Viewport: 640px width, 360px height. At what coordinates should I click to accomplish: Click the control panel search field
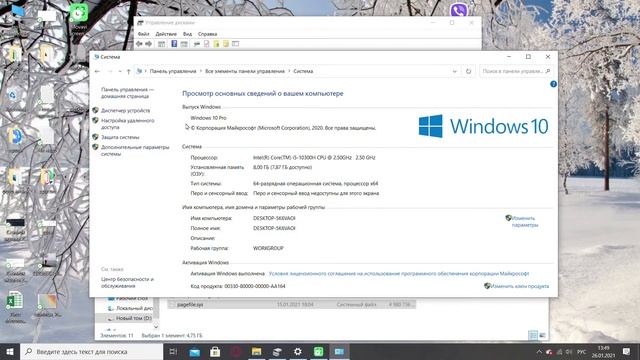(516, 71)
